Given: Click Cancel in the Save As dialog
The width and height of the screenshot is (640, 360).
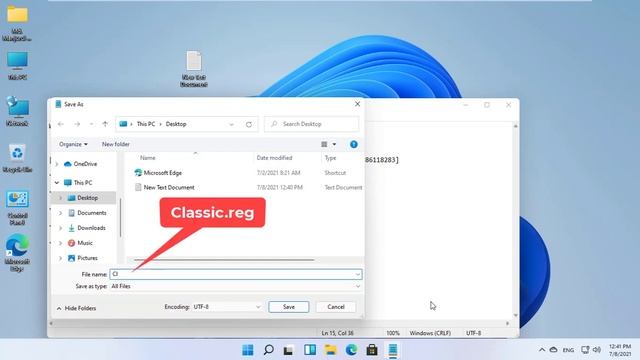Looking at the screenshot, I should click(x=336, y=307).
